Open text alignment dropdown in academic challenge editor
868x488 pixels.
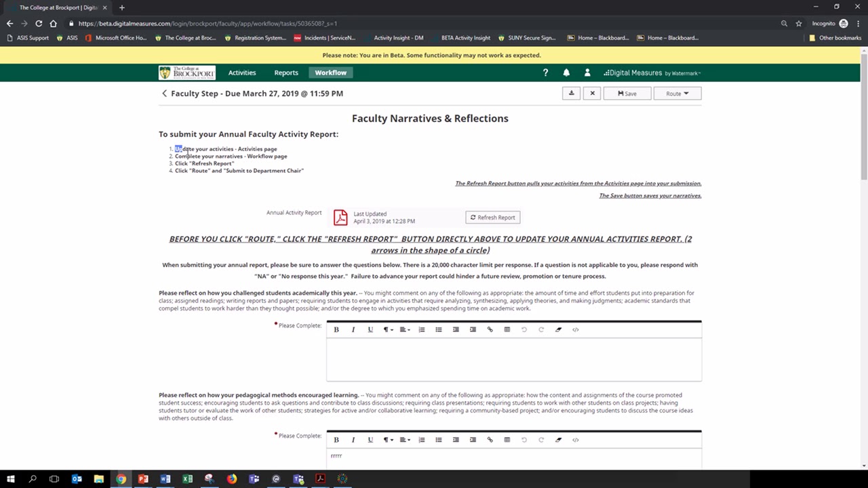point(405,329)
